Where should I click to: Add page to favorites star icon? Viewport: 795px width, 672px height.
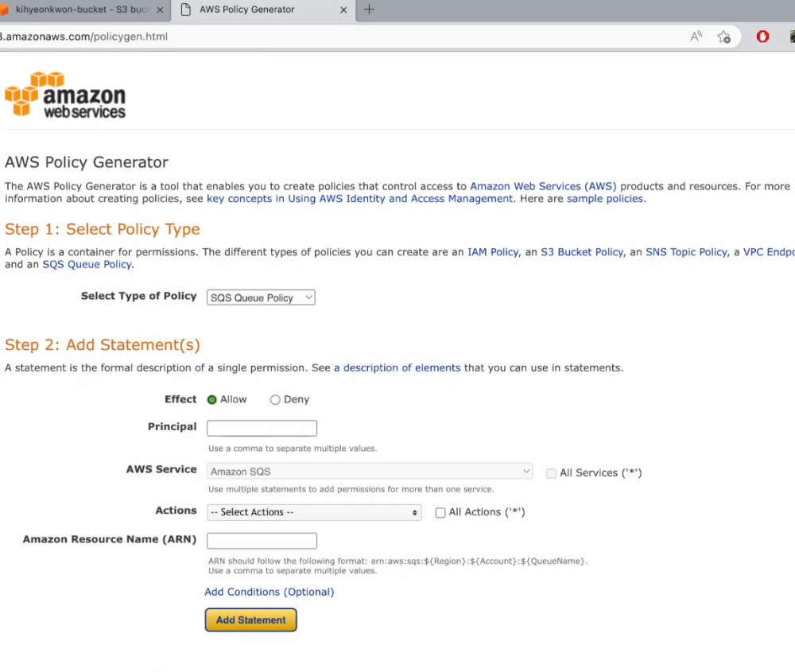(x=724, y=37)
